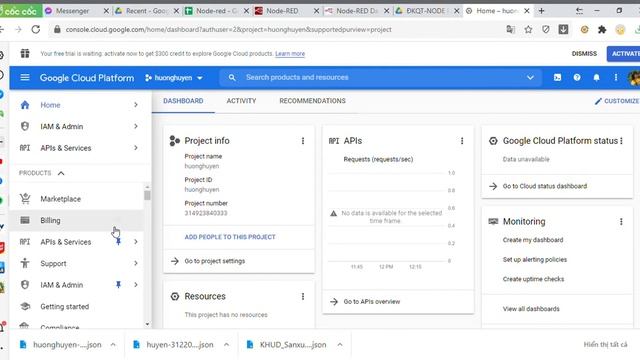The image size is (640, 360).
Task: Open huyen-31220 json download options arrow
Action: [x=226, y=345]
